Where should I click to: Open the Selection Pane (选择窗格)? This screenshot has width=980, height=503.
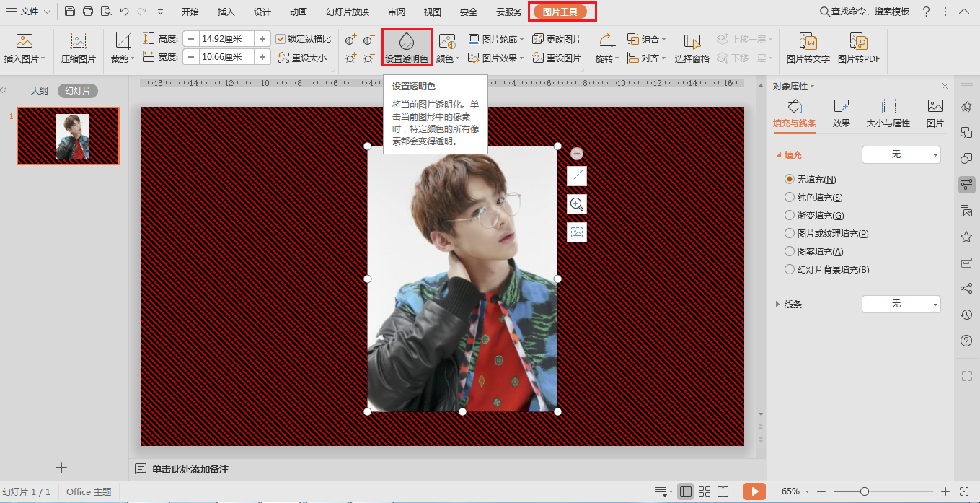(692, 48)
